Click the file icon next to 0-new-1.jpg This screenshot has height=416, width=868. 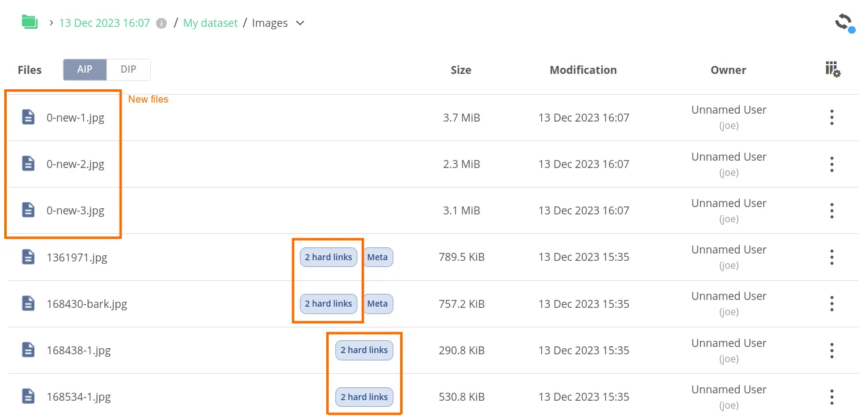coord(28,117)
